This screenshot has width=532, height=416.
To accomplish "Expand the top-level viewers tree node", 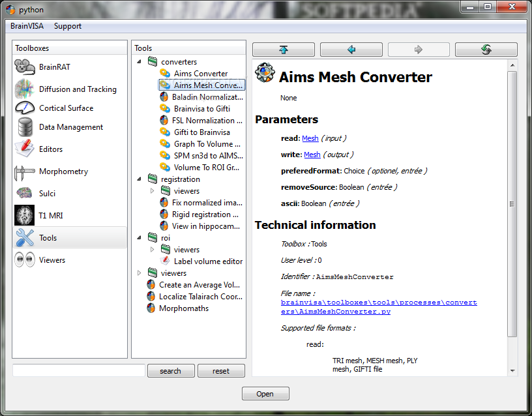I will (x=139, y=273).
